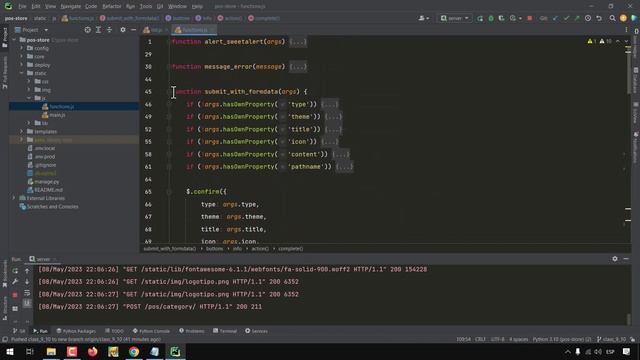The width and height of the screenshot is (640, 360).
Task: Expand folded body of message_error function
Action: (298, 67)
